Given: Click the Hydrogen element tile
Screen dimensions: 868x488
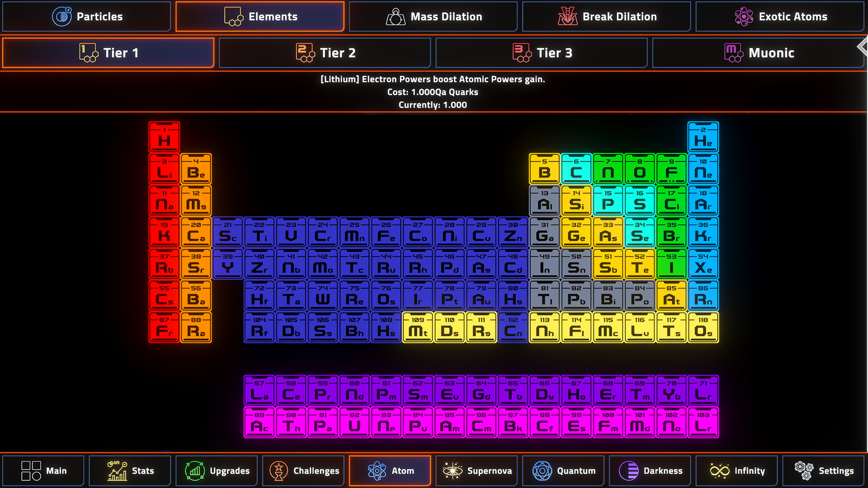Looking at the screenshot, I should point(164,137).
